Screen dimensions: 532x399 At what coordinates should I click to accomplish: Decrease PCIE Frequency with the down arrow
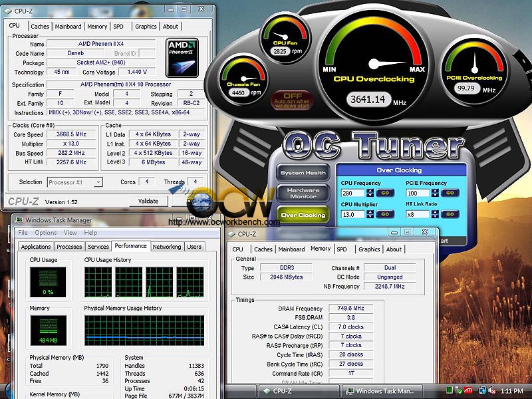[x=435, y=195]
